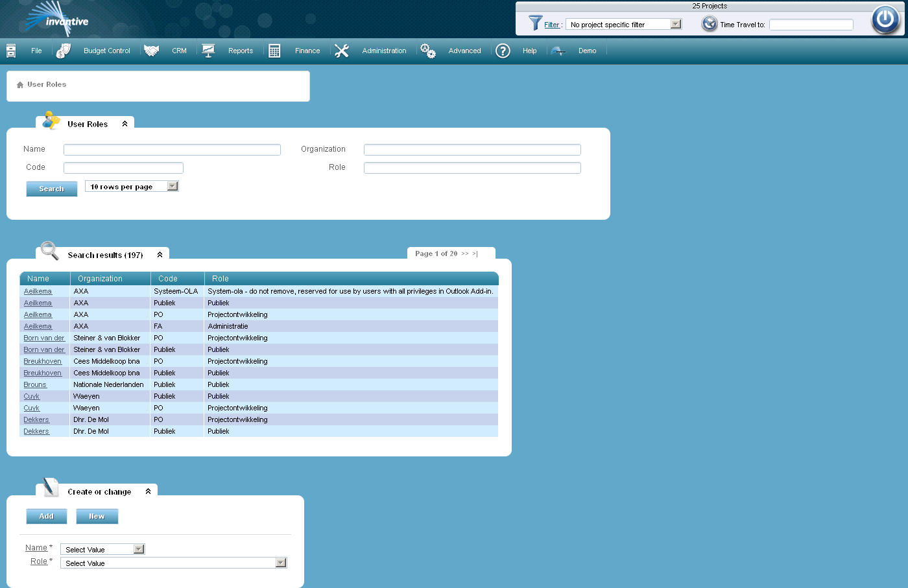Click the Demo icon in menu bar
The image size is (908, 588).
[x=558, y=51]
